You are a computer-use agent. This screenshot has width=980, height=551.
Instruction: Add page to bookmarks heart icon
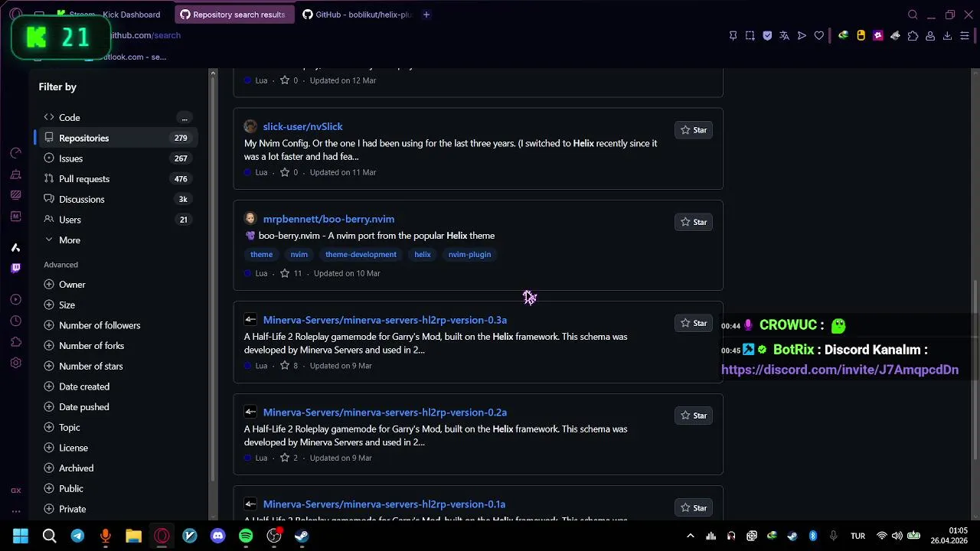tap(819, 35)
